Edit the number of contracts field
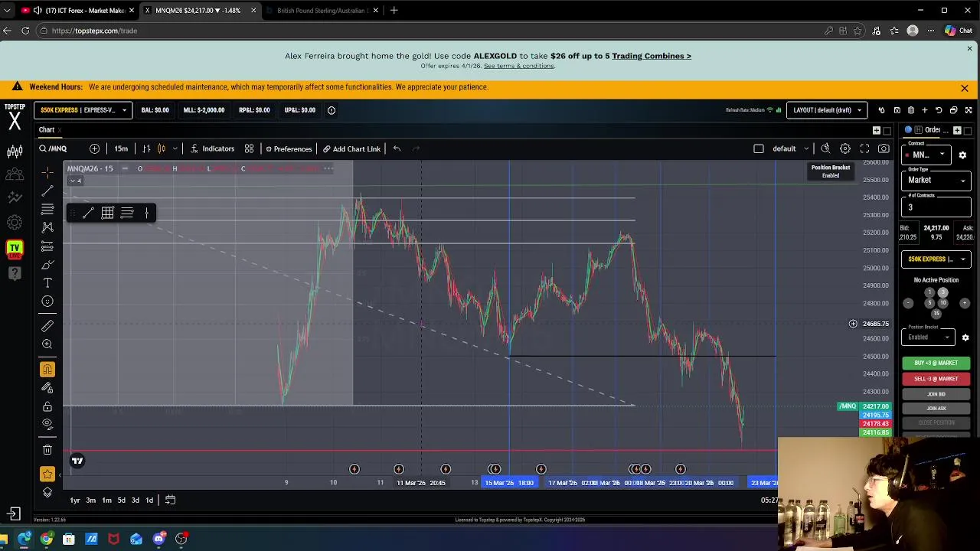This screenshot has width=980, height=551. pyautogui.click(x=936, y=207)
